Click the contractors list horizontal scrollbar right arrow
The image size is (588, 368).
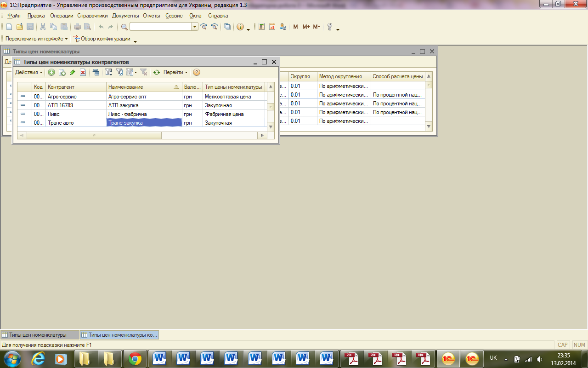(262, 135)
